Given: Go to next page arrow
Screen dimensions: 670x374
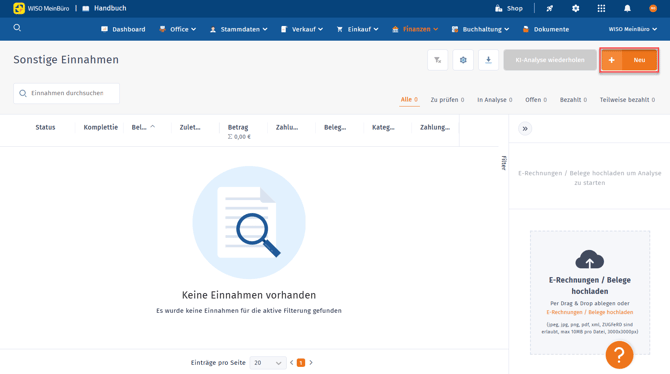Looking at the screenshot, I should click(x=311, y=362).
